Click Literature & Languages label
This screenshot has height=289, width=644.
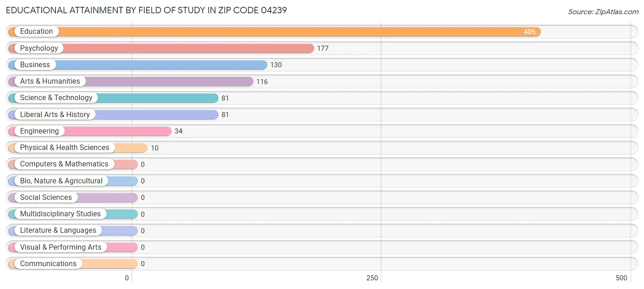coord(58,230)
